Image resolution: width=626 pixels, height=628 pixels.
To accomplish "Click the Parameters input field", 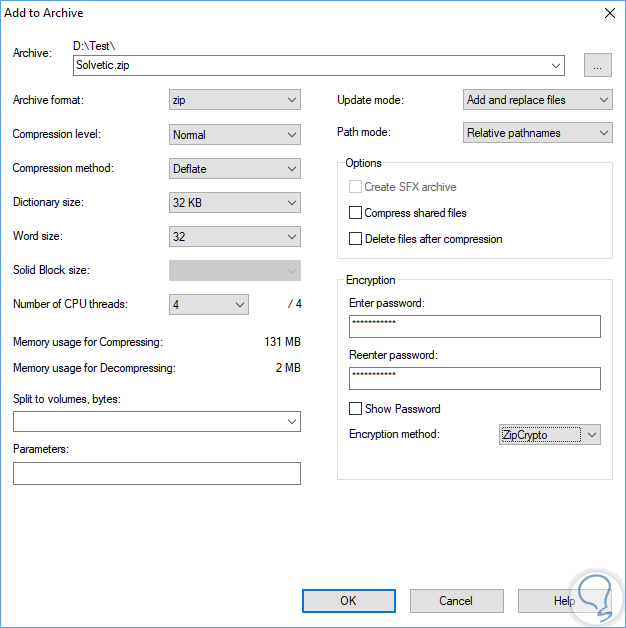I will [x=157, y=473].
